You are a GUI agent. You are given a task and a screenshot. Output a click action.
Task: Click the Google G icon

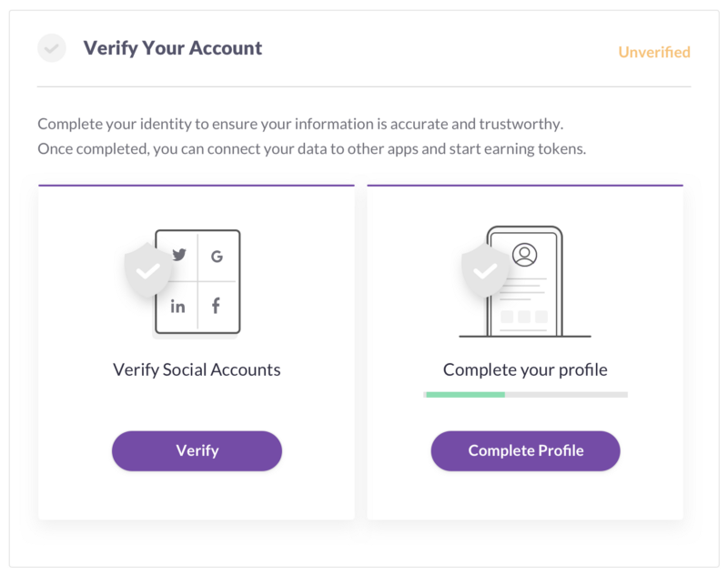coord(217,257)
